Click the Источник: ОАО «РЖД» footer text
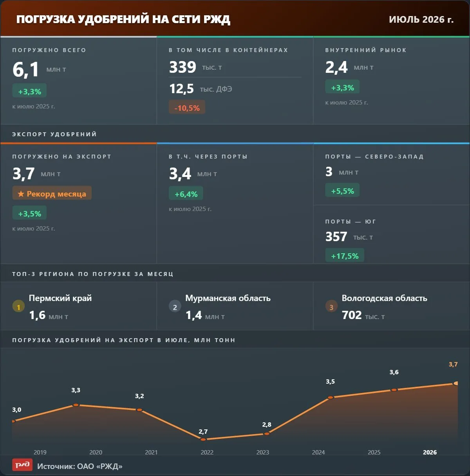 pyautogui.click(x=80, y=466)
